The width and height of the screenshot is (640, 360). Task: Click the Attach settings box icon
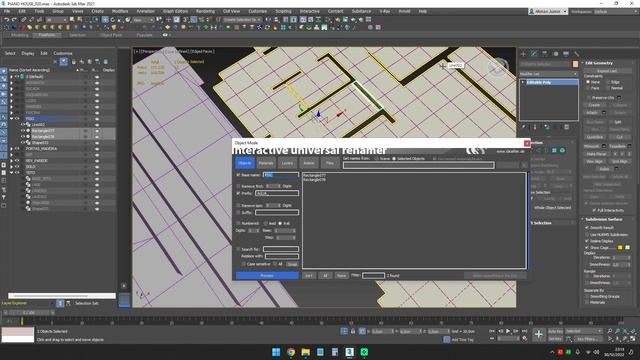point(604,113)
